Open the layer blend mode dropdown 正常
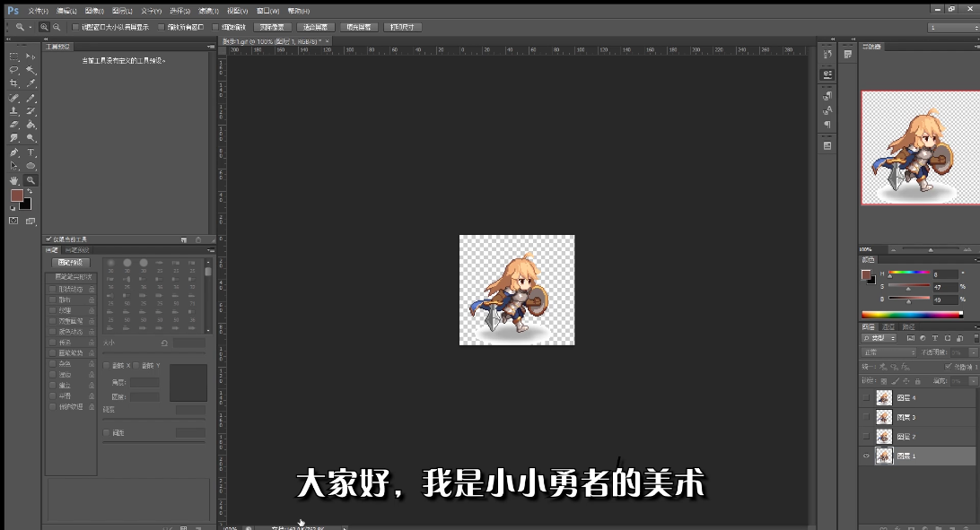The width and height of the screenshot is (980, 530). pyautogui.click(x=888, y=352)
